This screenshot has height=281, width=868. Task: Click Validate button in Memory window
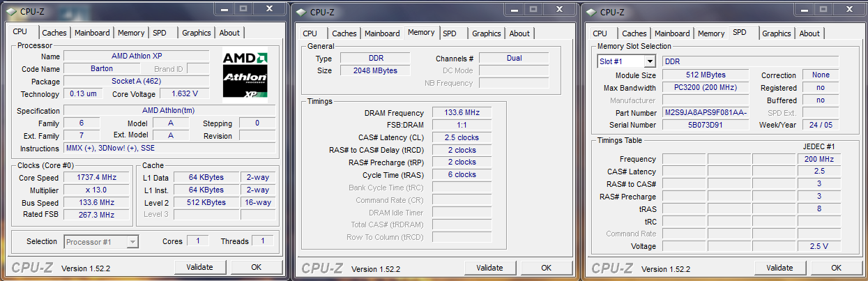pyautogui.click(x=489, y=268)
